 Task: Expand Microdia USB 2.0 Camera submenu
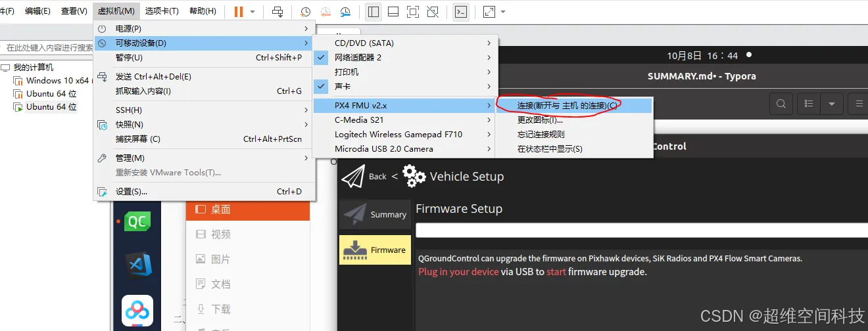(x=404, y=149)
